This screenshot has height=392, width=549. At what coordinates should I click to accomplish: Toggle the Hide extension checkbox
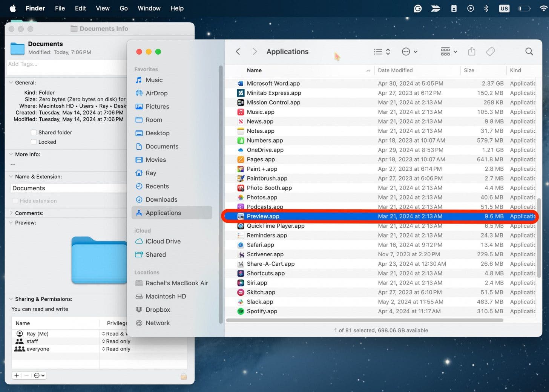pos(15,201)
